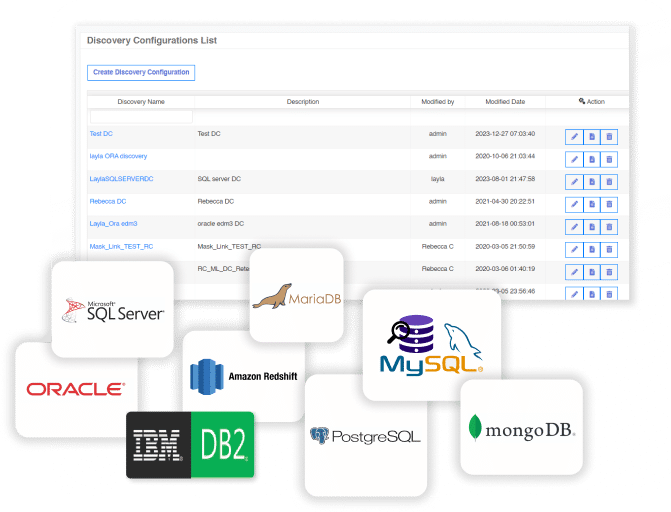Click the MariaDB logo card

tap(297, 295)
